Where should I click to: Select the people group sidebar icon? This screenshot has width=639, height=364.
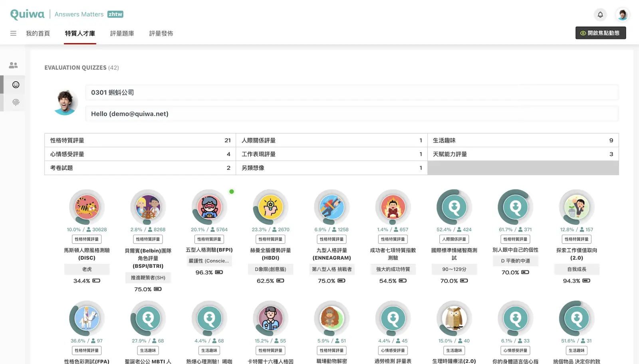click(14, 65)
